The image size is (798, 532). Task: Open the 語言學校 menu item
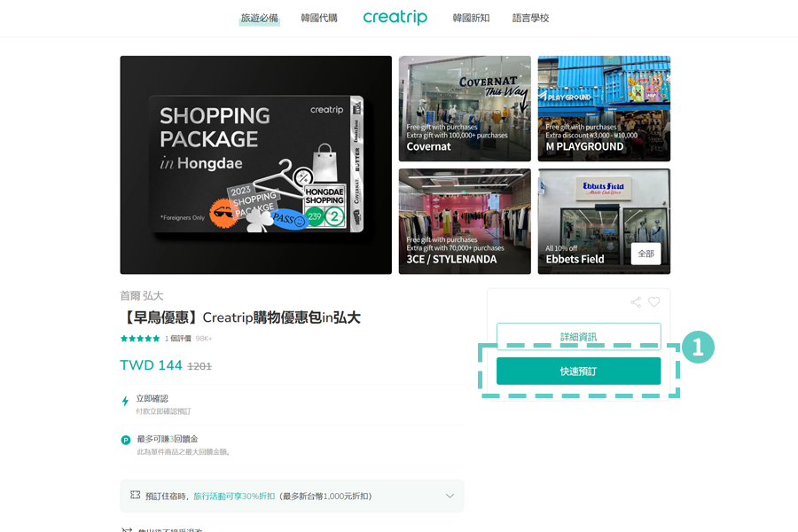point(530,16)
